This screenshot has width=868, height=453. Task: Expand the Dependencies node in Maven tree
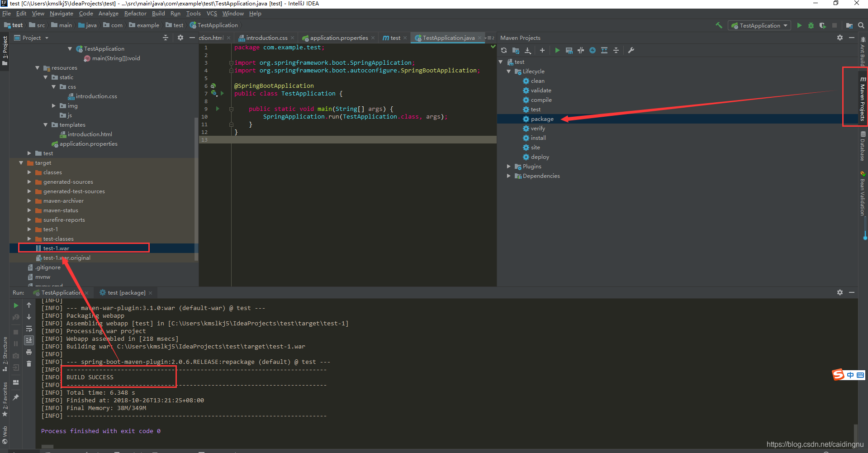click(509, 176)
